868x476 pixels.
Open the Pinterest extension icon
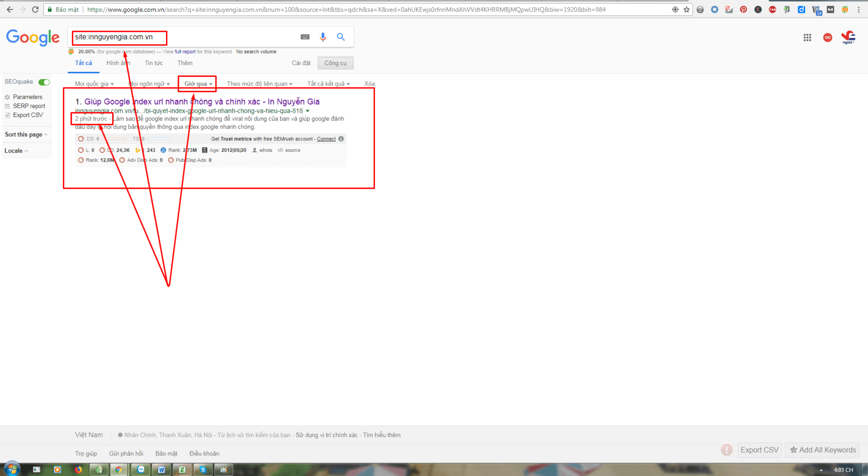click(x=743, y=9)
